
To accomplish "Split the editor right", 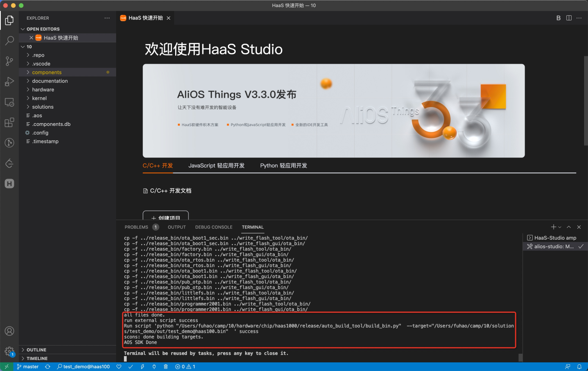I will point(569,18).
